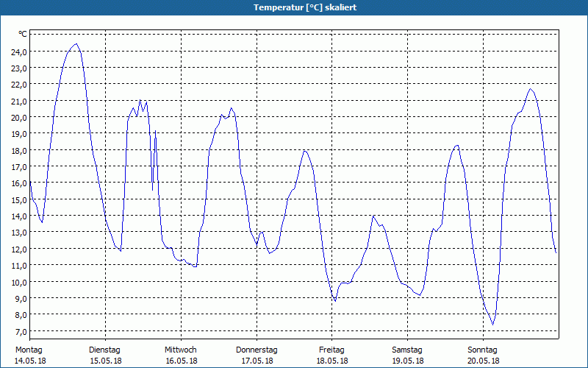Image resolution: width=588 pixels, height=368 pixels.
Task: Click the Montag day label
Action: tap(29, 350)
